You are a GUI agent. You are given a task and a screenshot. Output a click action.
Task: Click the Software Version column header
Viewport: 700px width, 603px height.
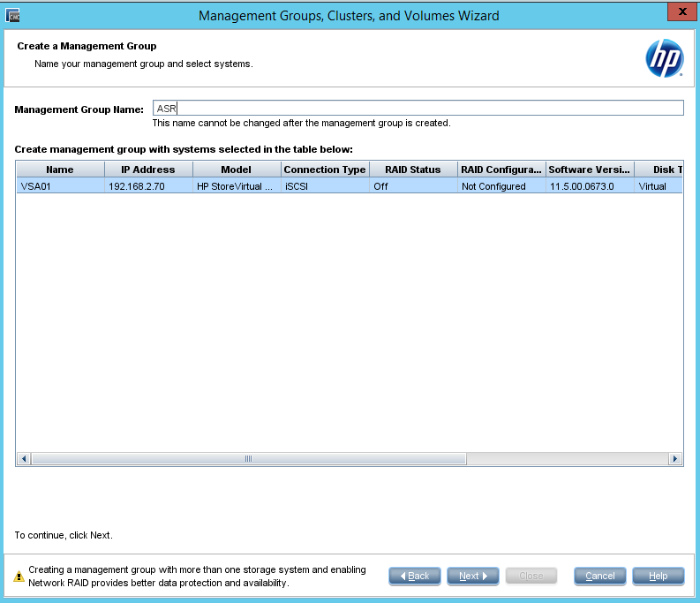[590, 170]
